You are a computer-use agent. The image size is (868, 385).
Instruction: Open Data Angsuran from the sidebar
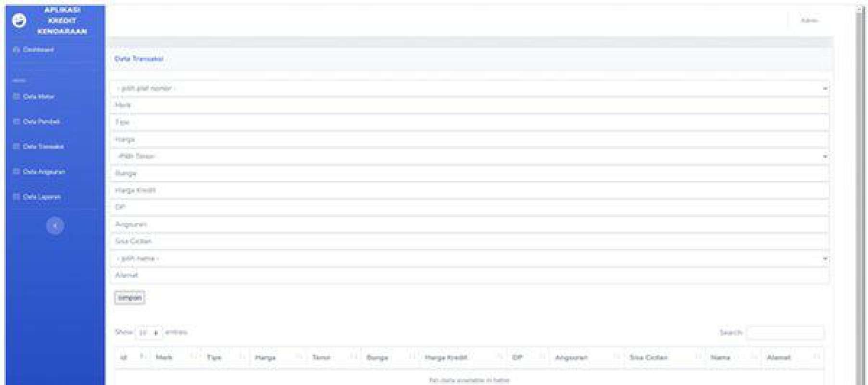39,172
